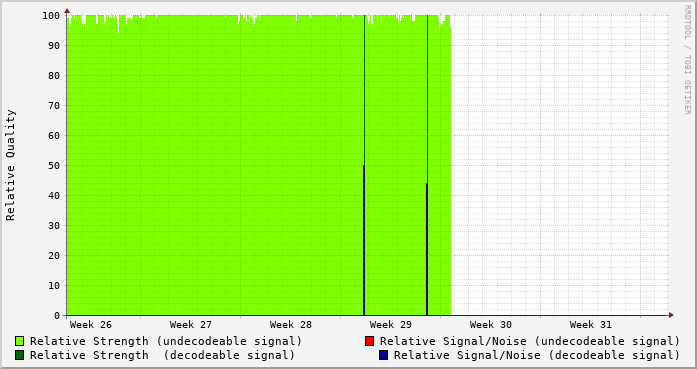
Task: Click the second blue Signal/Noise spike reaching 44
Action: pyautogui.click(x=427, y=249)
